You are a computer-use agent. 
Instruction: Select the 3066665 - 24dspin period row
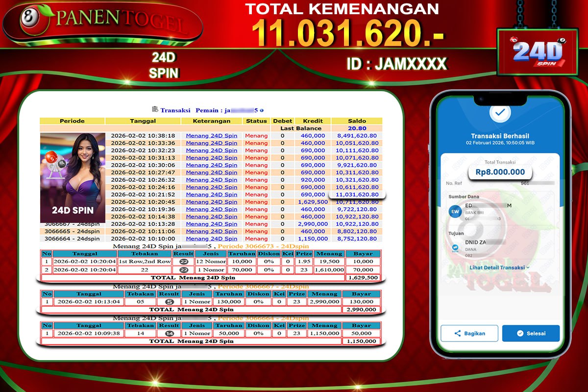(x=72, y=231)
